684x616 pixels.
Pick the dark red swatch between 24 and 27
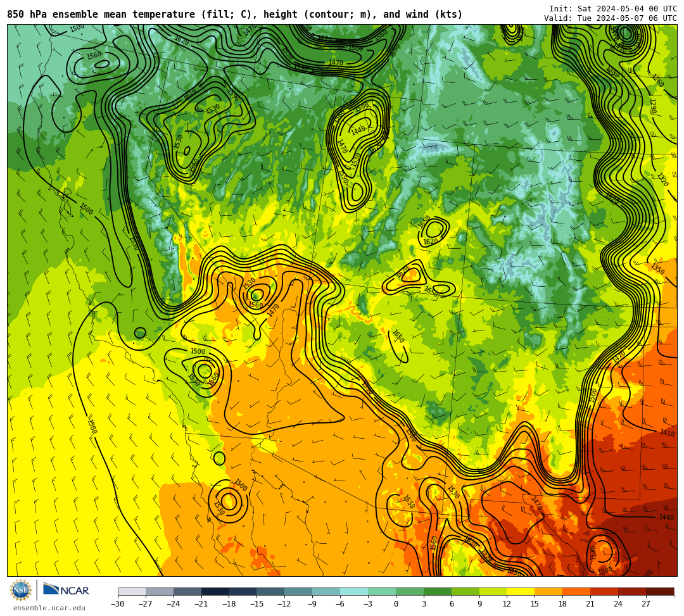(631, 591)
